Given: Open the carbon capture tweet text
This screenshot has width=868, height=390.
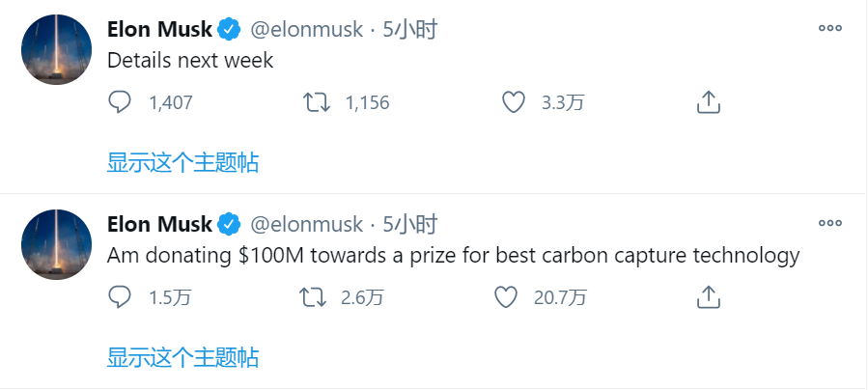Looking at the screenshot, I should point(453,256).
